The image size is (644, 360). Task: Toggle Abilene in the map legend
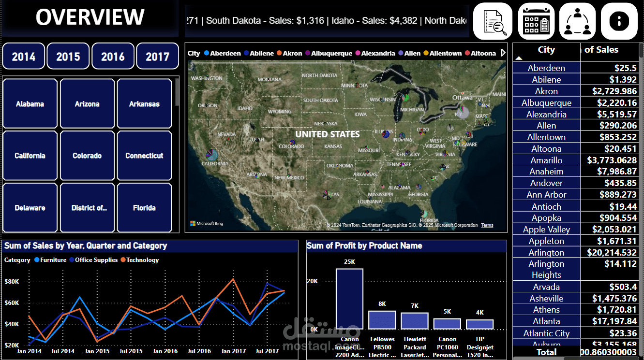pos(260,53)
